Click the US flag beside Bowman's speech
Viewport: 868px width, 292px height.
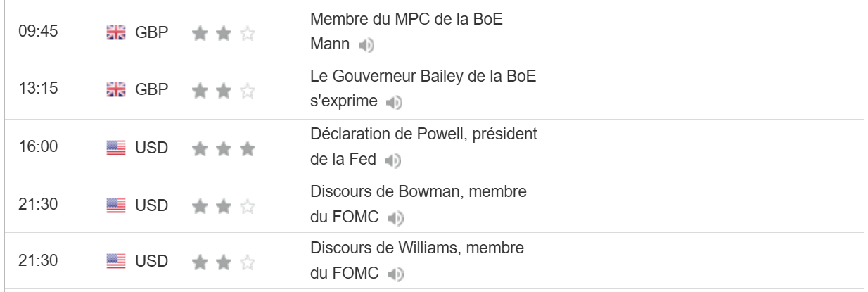[x=115, y=205]
